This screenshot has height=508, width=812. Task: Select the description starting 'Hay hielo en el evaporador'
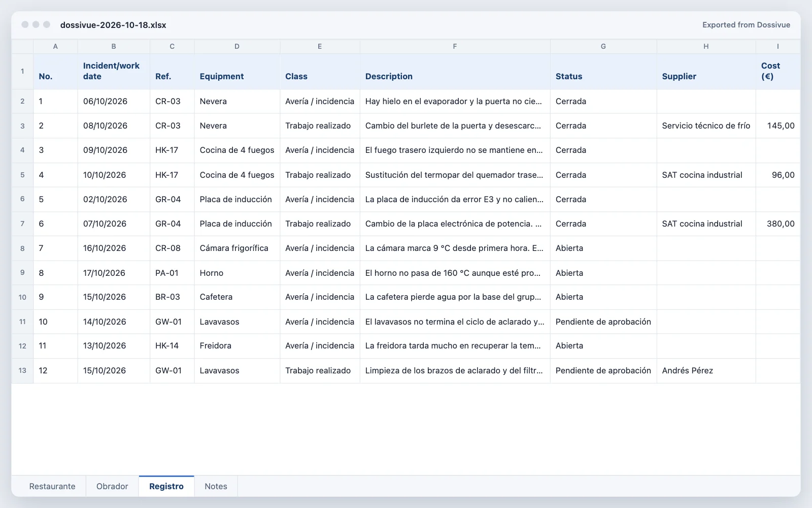click(x=455, y=102)
